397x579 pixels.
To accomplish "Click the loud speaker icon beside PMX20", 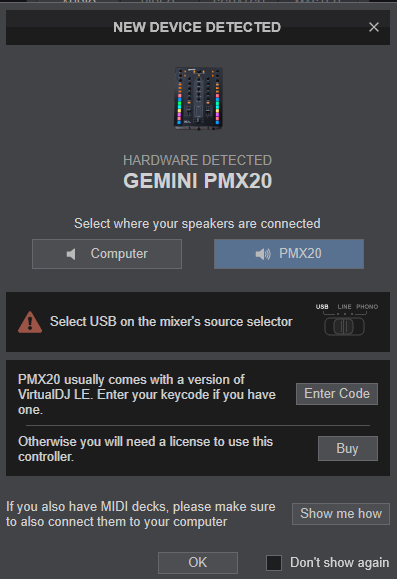I will pos(263,254).
